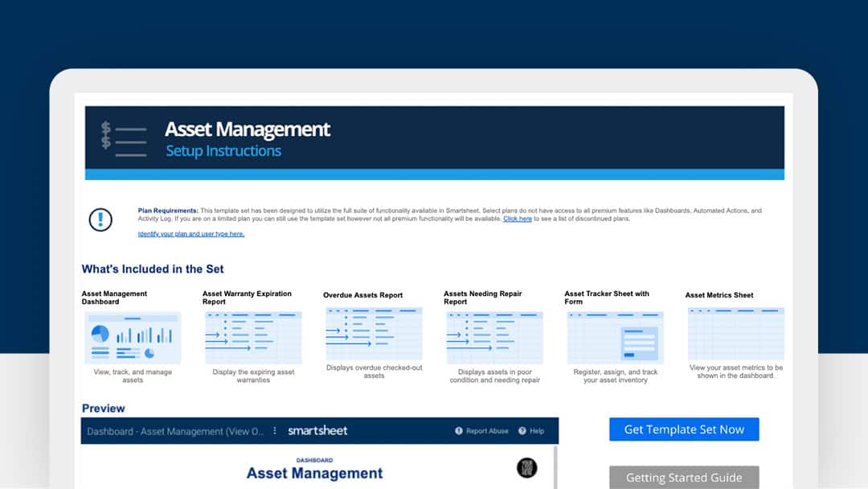868x489 pixels.
Task: Click the Assets Needing Repair Report icon
Action: pyautogui.click(x=493, y=335)
